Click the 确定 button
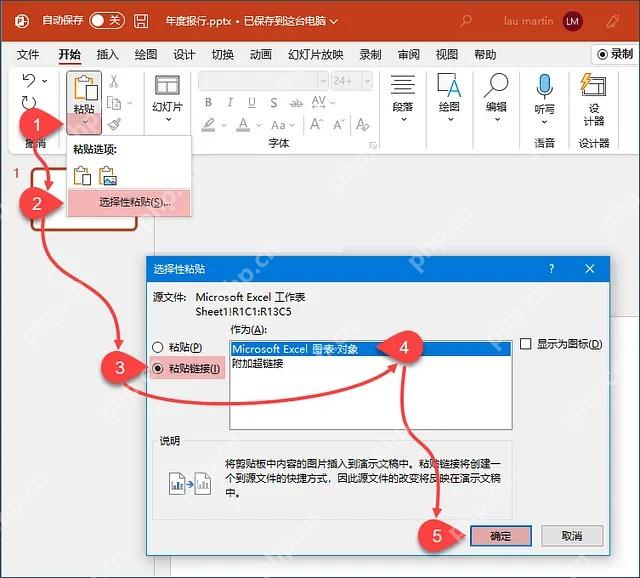The height and width of the screenshot is (578, 640). [501, 536]
